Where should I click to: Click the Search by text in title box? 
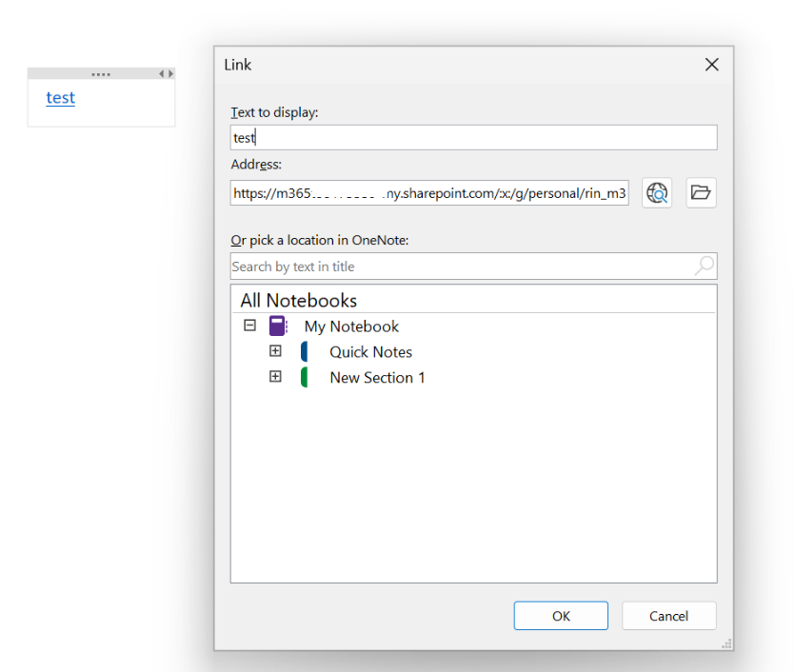473,267
